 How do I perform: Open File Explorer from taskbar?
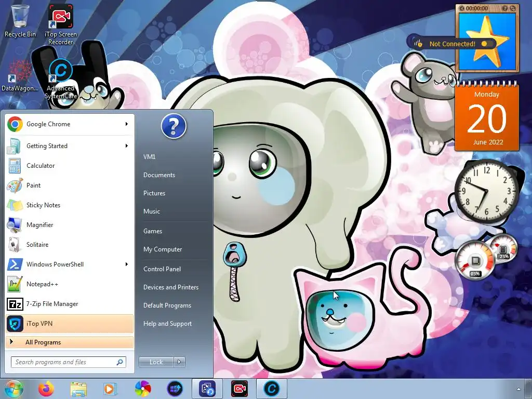point(78,389)
